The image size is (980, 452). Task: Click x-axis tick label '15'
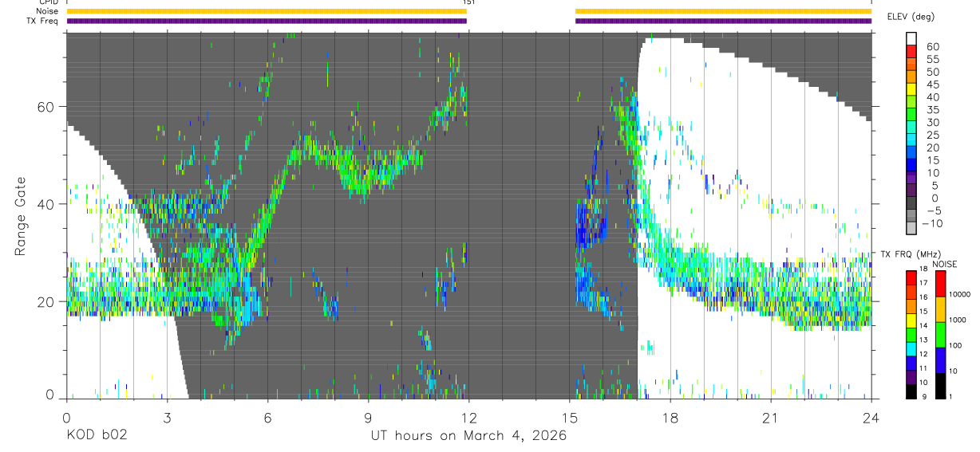click(x=570, y=417)
